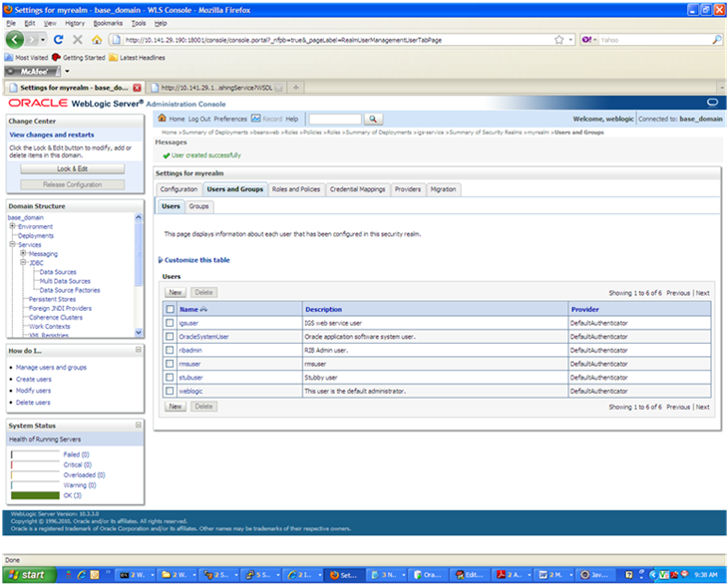Viewport: 728px width, 585px height.
Task: Expand the Messaging tree node
Action: pyautogui.click(x=23, y=253)
